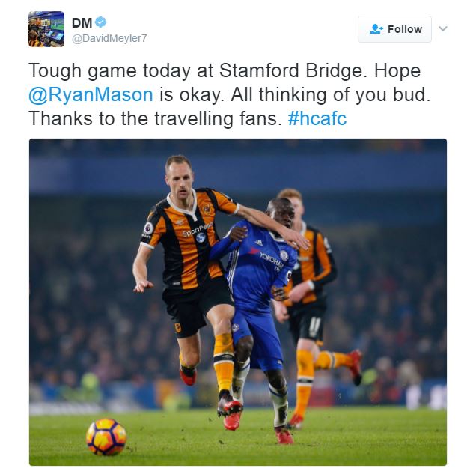Follow the DavidMeyler7 account
Image resolution: width=476 pixels, height=474 pixels.
click(x=394, y=29)
